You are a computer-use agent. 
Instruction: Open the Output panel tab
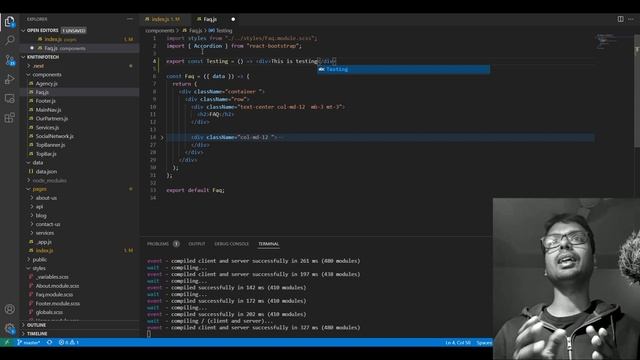(197, 244)
